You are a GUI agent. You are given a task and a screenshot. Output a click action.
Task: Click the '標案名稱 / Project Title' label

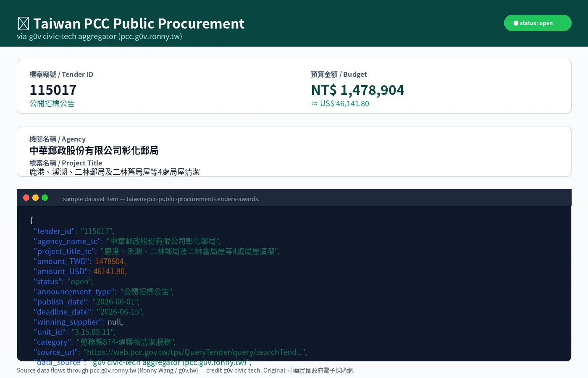(x=66, y=163)
